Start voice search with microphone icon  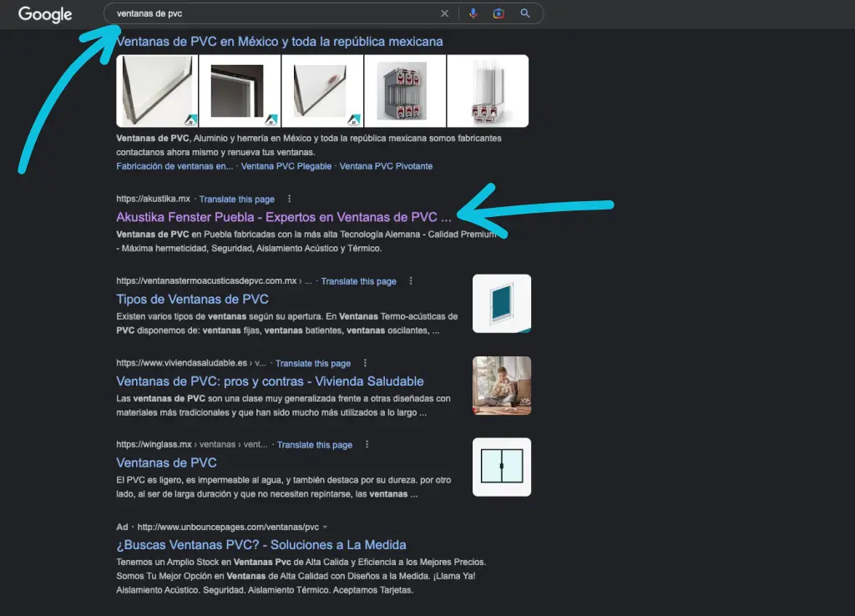tap(473, 13)
